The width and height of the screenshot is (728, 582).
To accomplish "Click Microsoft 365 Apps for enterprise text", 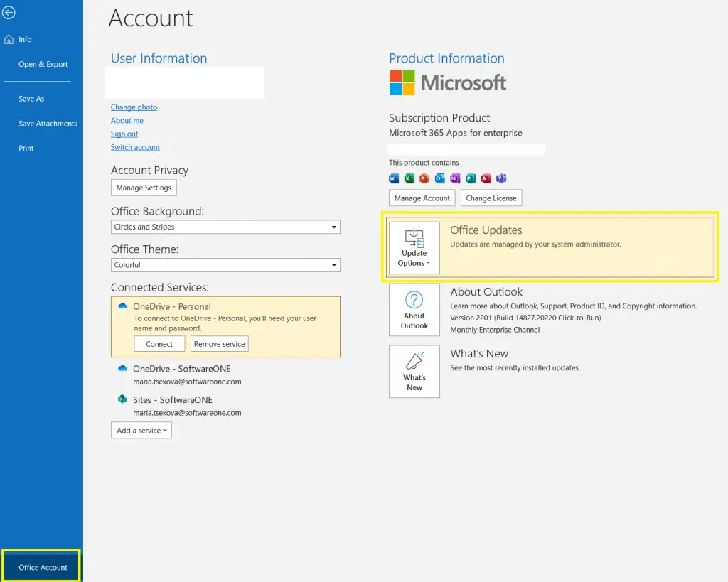I will (456, 133).
